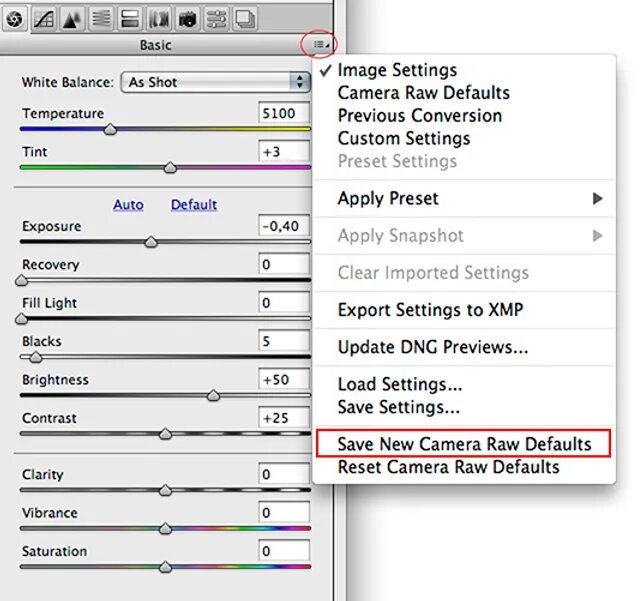Open the Presets tab icon
643x601 pixels.
[x=216, y=19]
